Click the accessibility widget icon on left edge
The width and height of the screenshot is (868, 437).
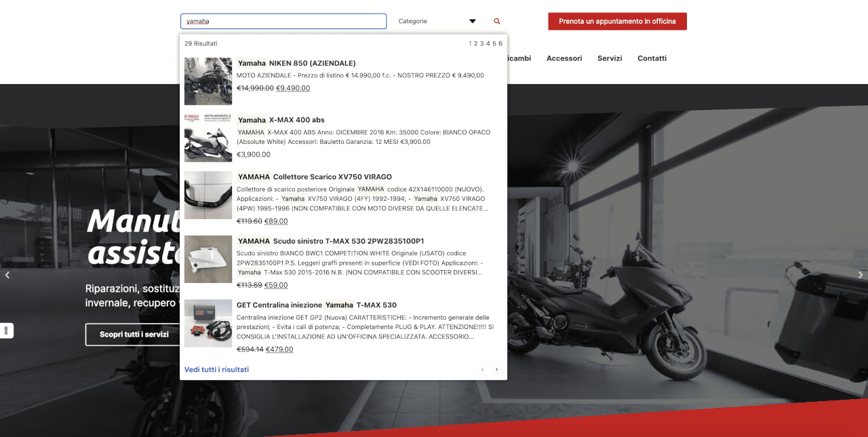(6, 330)
